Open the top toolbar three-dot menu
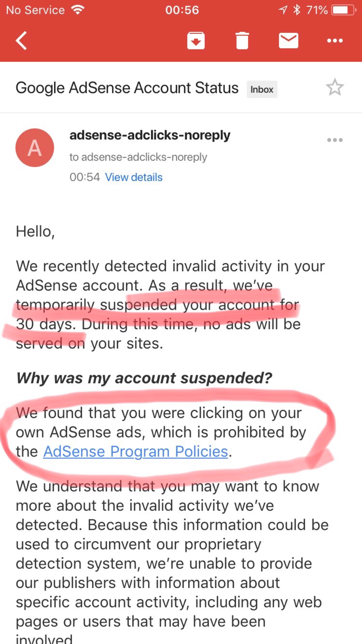Image resolution: width=362 pixels, height=644 pixels. click(x=335, y=41)
